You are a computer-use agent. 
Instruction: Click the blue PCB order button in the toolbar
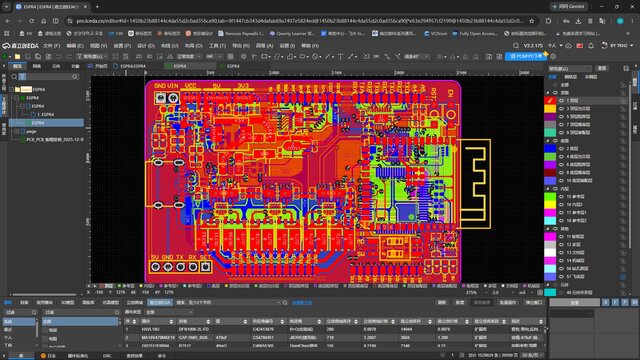point(526,56)
